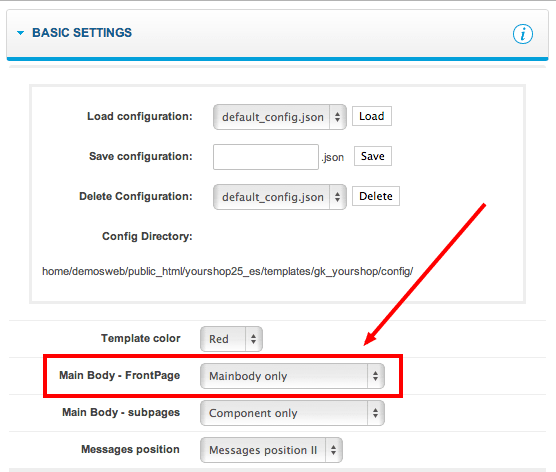Viewport: 556px width, 472px height.
Task: Open the Main Body - FrontPage dropdown
Action: point(292,376)
